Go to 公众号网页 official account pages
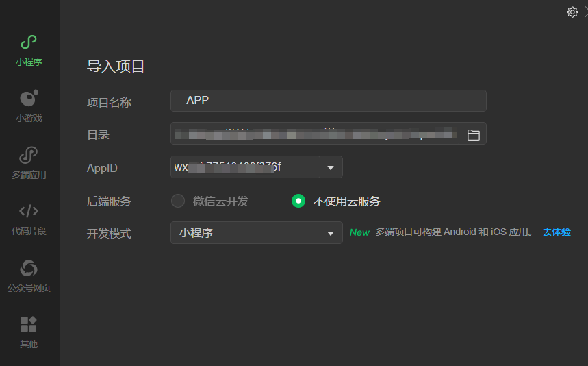This screenshot has width=588, height=366. tap(29, 276)
